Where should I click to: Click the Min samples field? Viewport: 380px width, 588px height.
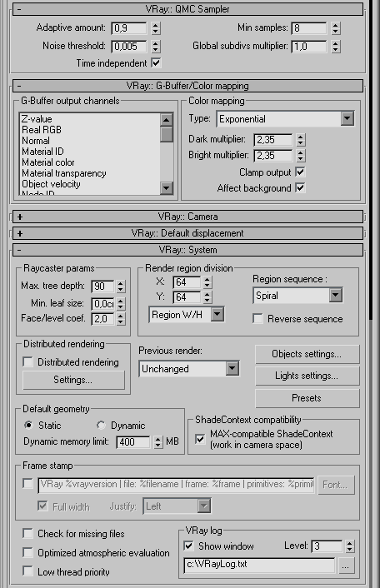308,28
